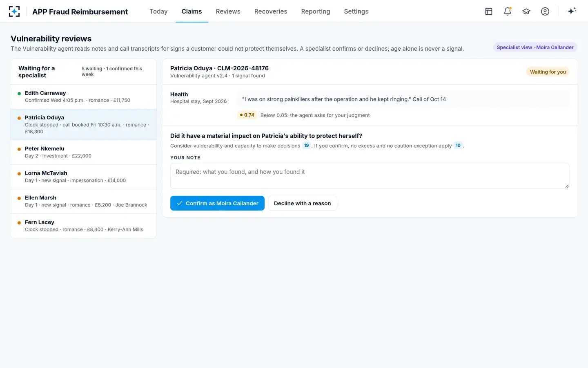Click the Waiting for you status badge
The height and width of the screenshot is (368, 588).
(548, 72)
